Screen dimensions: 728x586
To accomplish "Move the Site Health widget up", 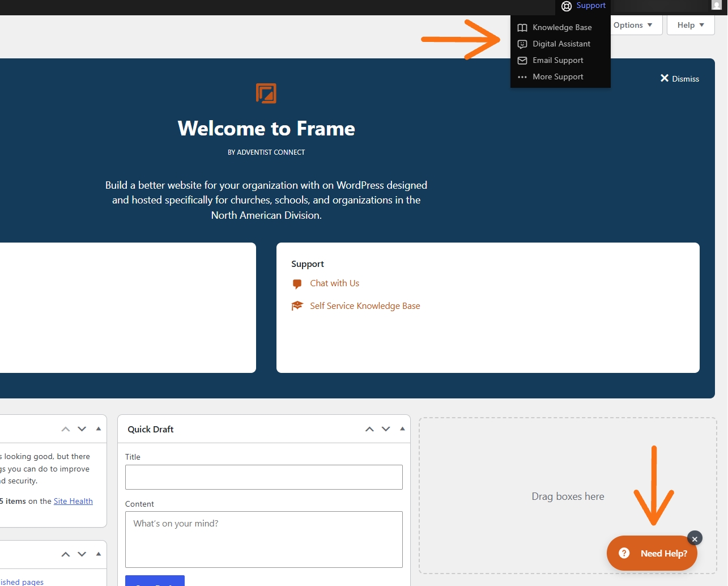I will pyautogui.click(x=66, y=429).
